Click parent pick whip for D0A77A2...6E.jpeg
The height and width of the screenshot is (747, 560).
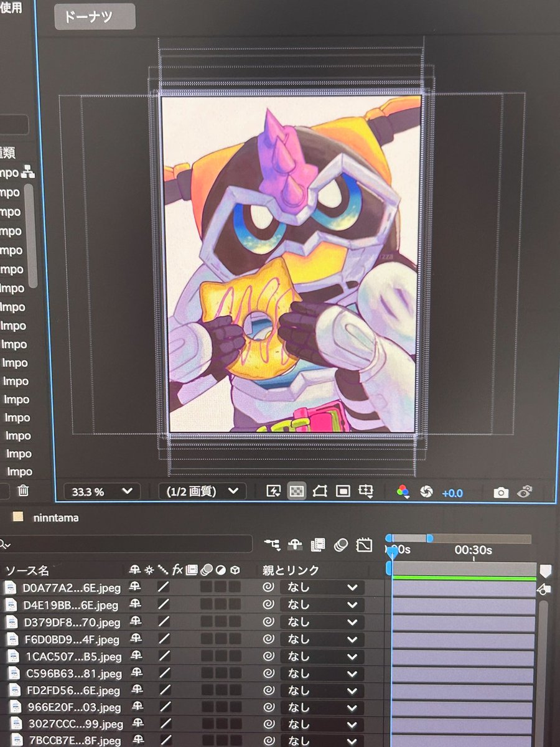click(x=268, y=587)
